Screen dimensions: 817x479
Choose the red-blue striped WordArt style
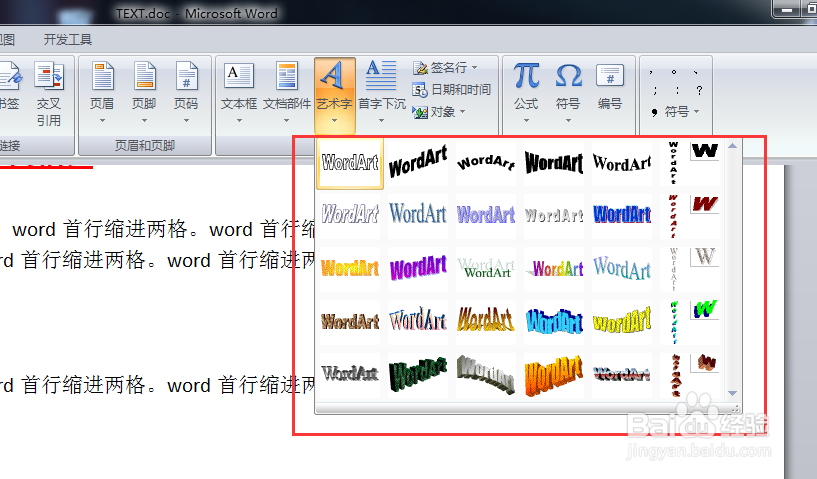[x=622, y=375]
